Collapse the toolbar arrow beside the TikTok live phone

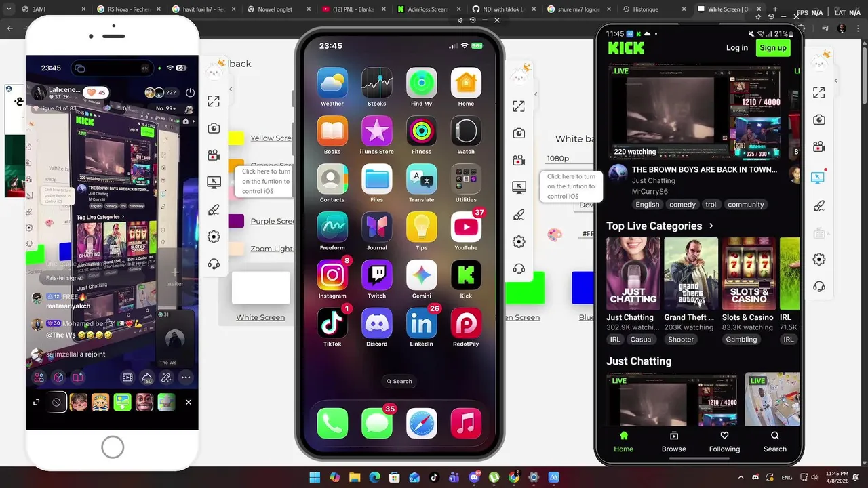point(230,89)
